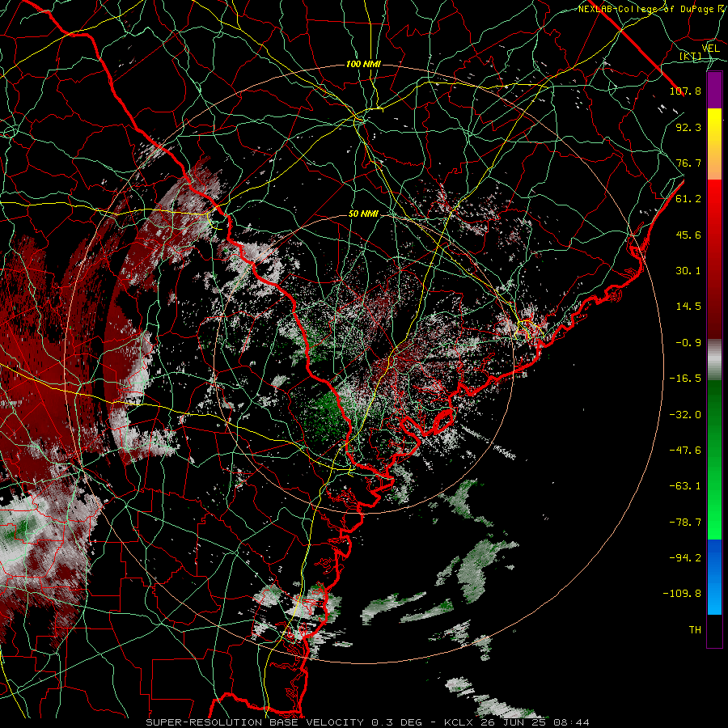
Task: Click the -16.5 velocity scale value
Action: coord(685,379)
